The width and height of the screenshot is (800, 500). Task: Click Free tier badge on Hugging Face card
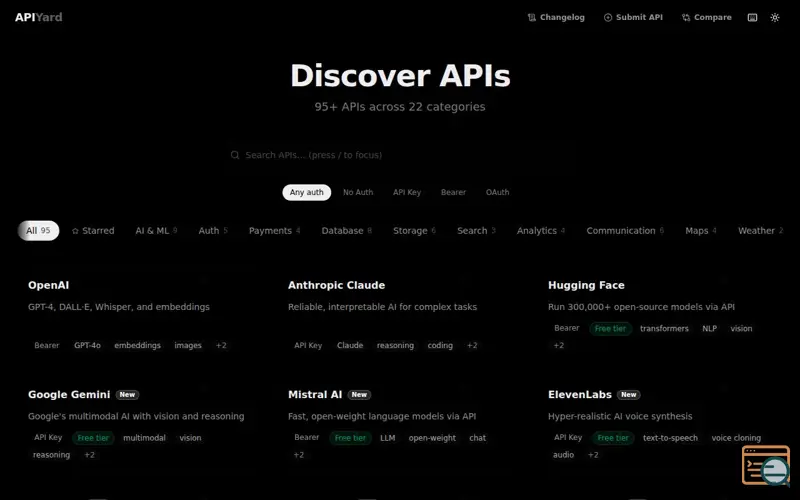coord(610,329)
